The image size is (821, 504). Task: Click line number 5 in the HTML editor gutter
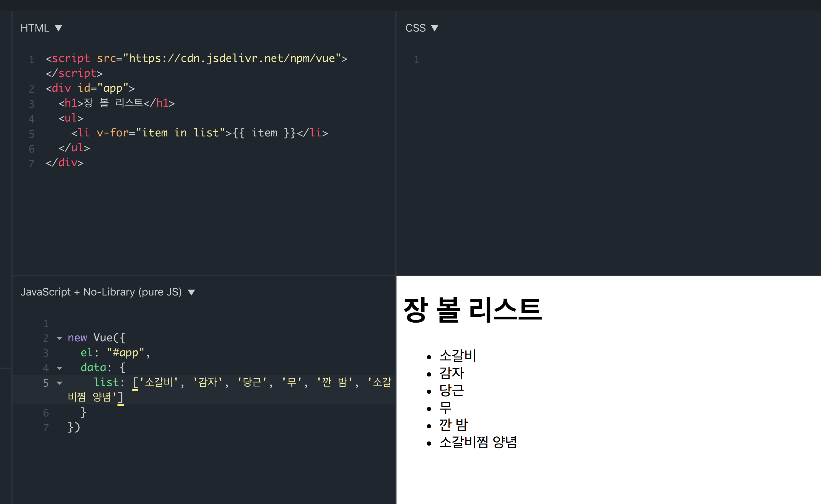pos(31,134)
